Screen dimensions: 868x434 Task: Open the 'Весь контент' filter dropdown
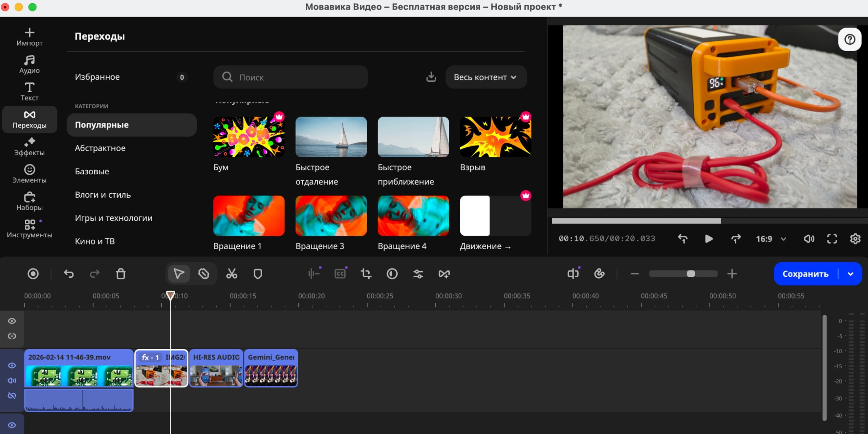pyautogui.click(x=486, y=77)
